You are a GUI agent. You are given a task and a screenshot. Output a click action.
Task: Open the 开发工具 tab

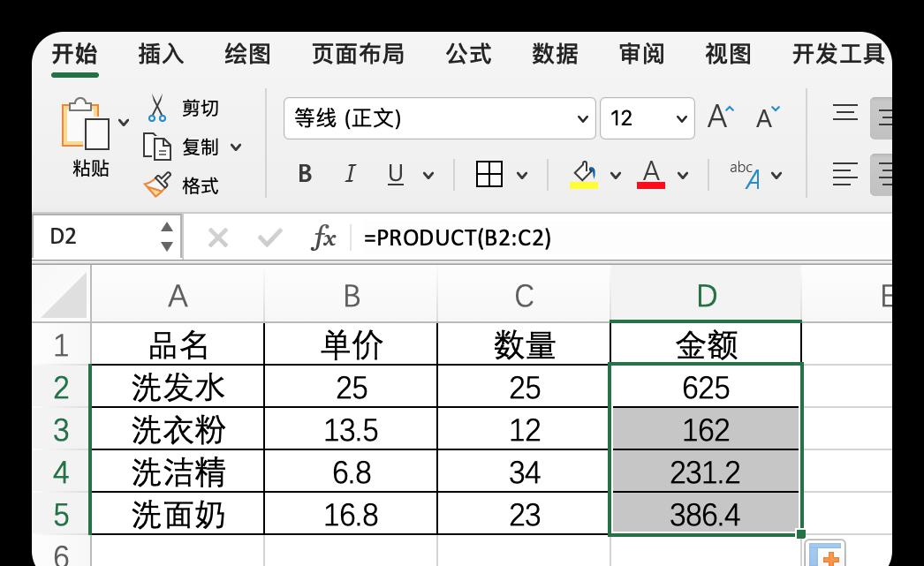(x=838, y=54)
